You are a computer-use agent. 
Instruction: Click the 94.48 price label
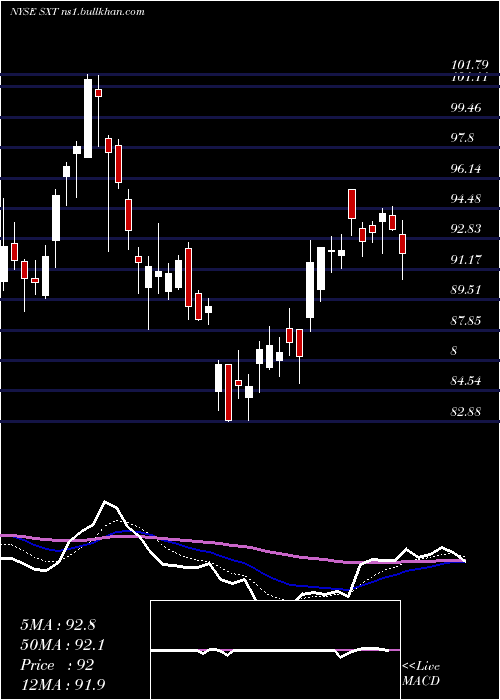[466, 199]
